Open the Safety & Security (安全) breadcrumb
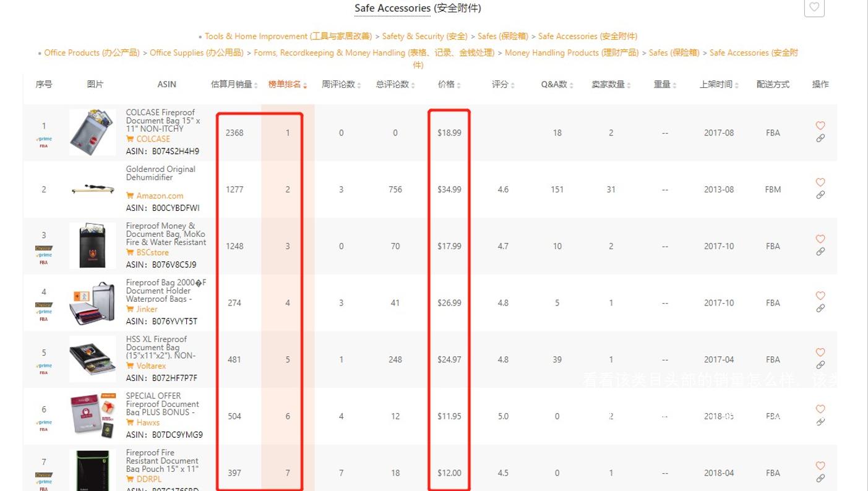 pos(424,36)
